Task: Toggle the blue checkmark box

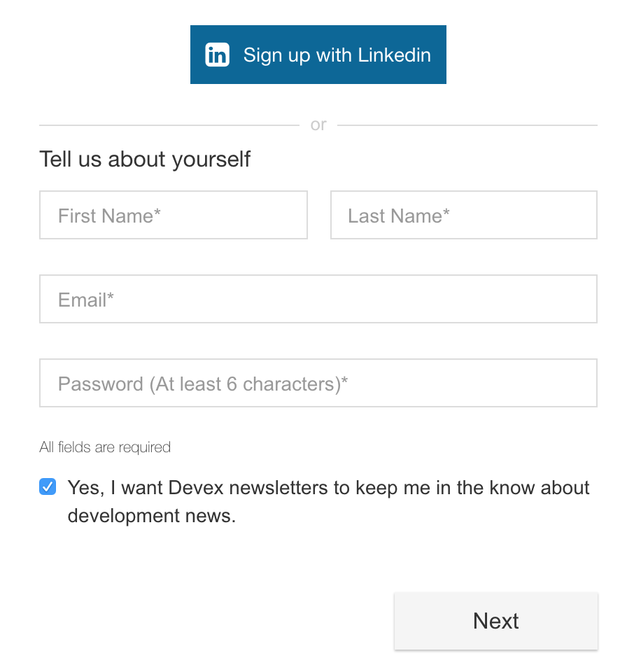Action: [x=48, y=487]
